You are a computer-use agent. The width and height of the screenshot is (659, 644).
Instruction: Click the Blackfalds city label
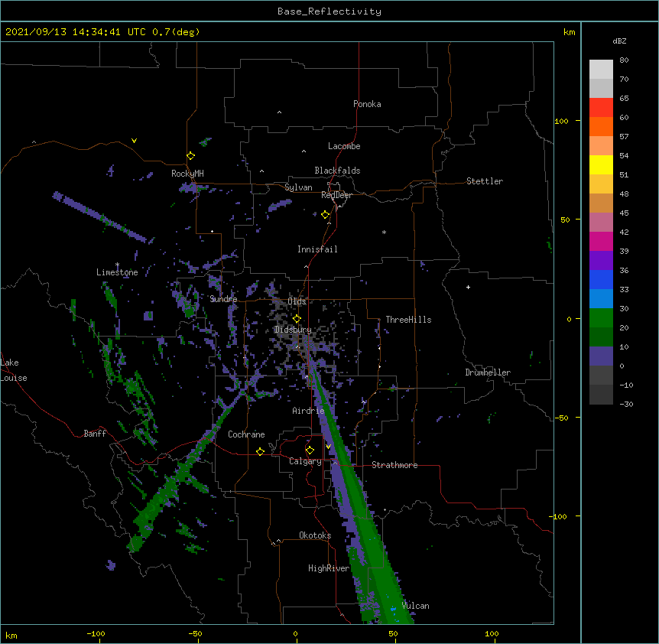tap(337, 171)
